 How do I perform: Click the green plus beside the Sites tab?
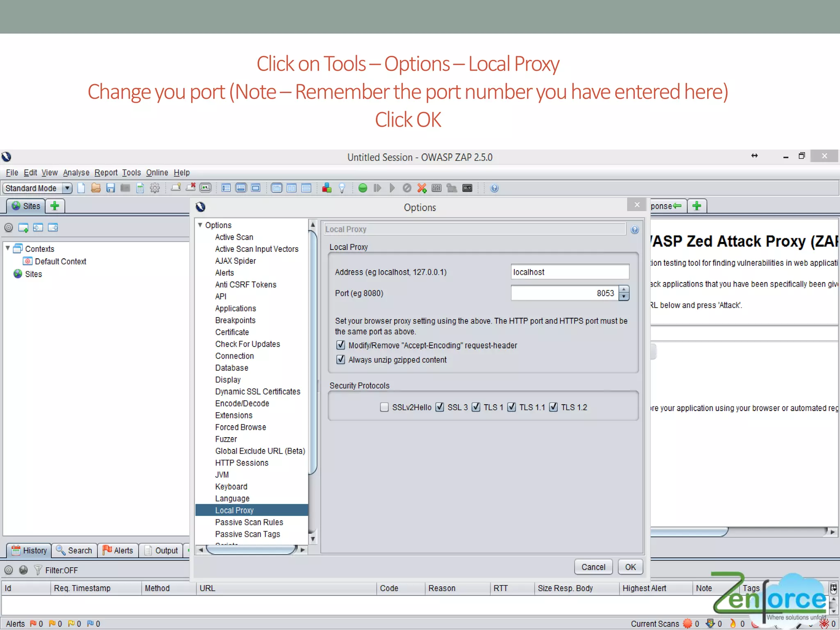[x=55, y=206]
